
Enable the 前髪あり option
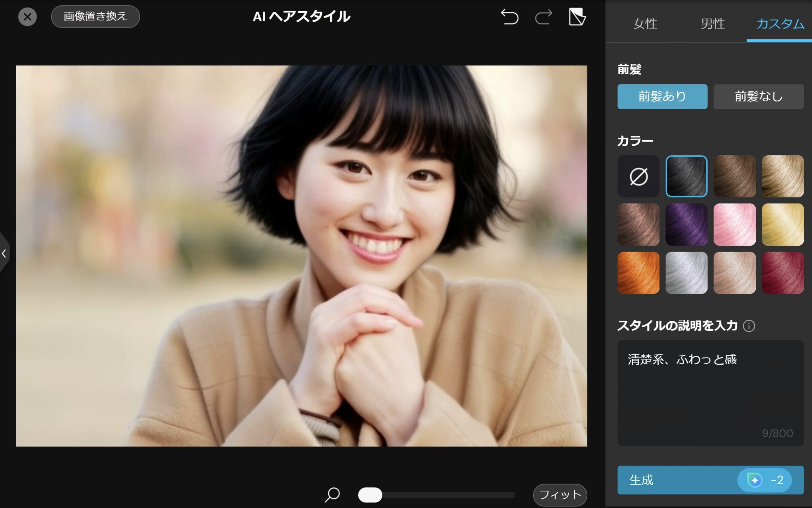click(x=662, y=97)
